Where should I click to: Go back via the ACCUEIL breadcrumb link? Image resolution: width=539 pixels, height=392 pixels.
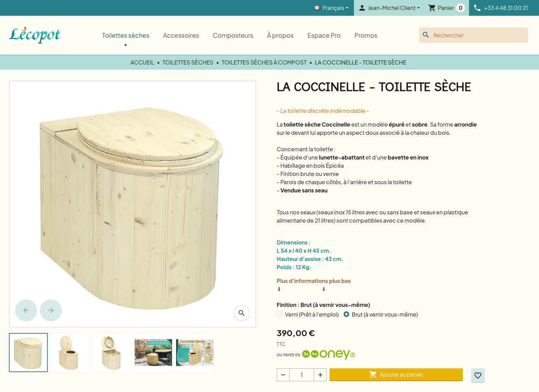coord(142,62)
